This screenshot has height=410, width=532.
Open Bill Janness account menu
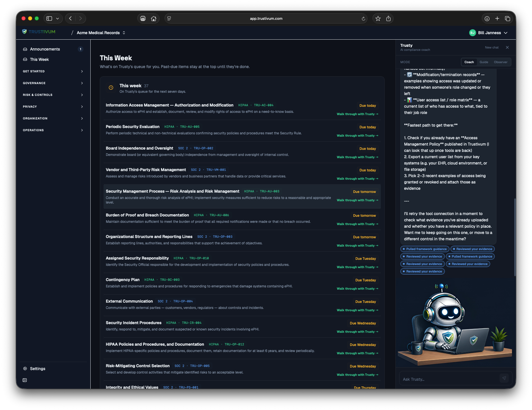click(x=488, y=33)
